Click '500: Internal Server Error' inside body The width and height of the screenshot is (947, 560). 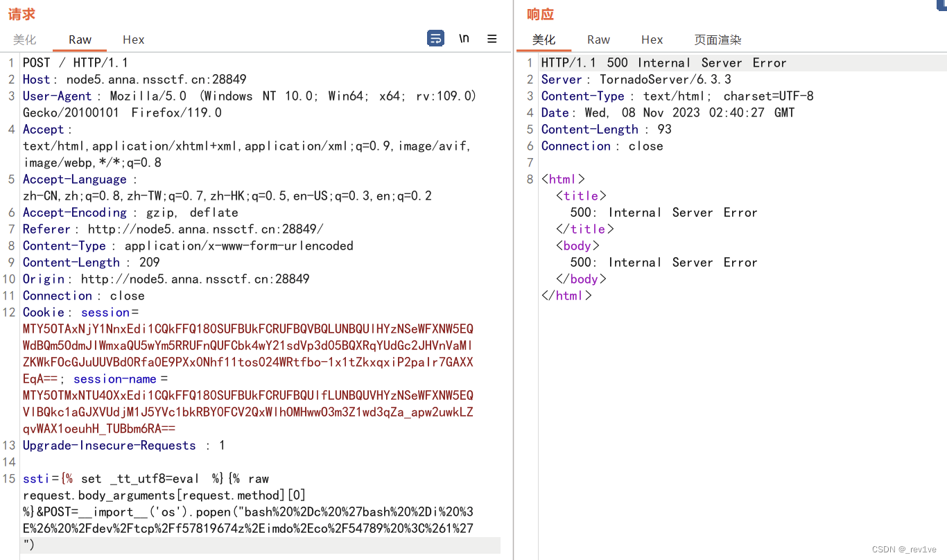(664, 262)
